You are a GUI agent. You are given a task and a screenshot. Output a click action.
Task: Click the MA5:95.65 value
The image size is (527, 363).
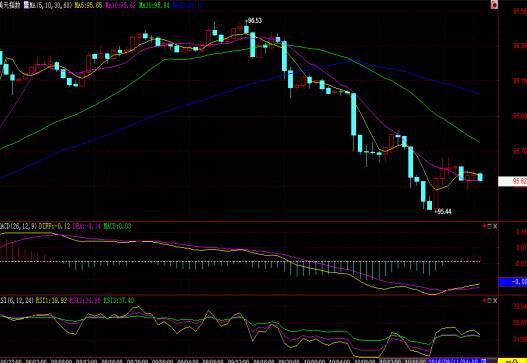coord(88,5)
